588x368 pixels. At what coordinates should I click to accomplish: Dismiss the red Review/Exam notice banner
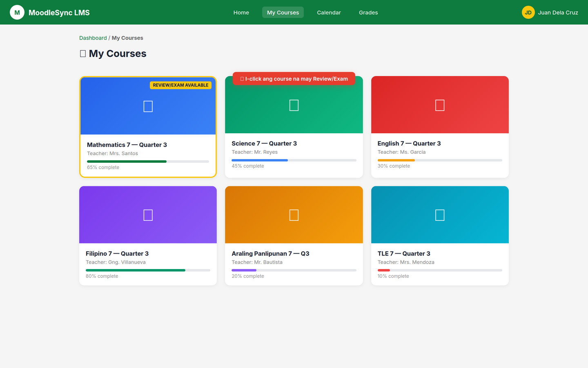294,79
